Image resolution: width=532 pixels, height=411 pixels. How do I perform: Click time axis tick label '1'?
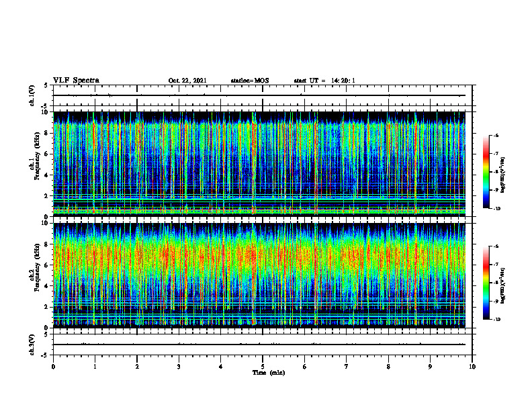point(95,367)
